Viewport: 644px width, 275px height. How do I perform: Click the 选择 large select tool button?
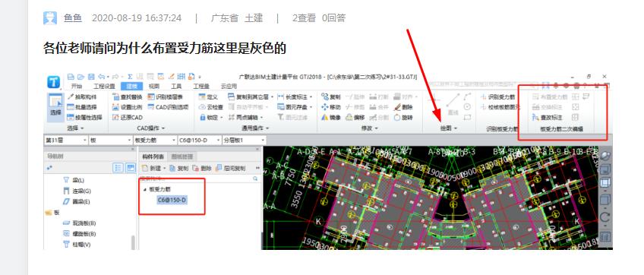(55, 107)
